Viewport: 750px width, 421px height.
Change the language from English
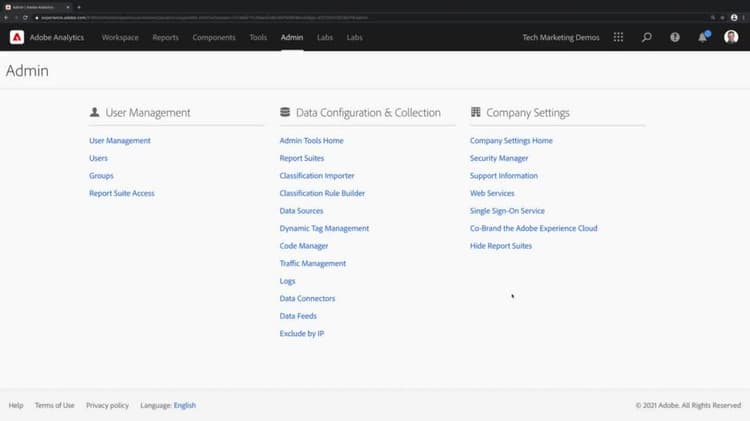tap(185, 405)
